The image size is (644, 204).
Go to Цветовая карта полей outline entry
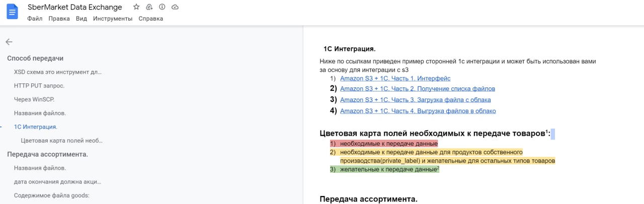[62, 140]
